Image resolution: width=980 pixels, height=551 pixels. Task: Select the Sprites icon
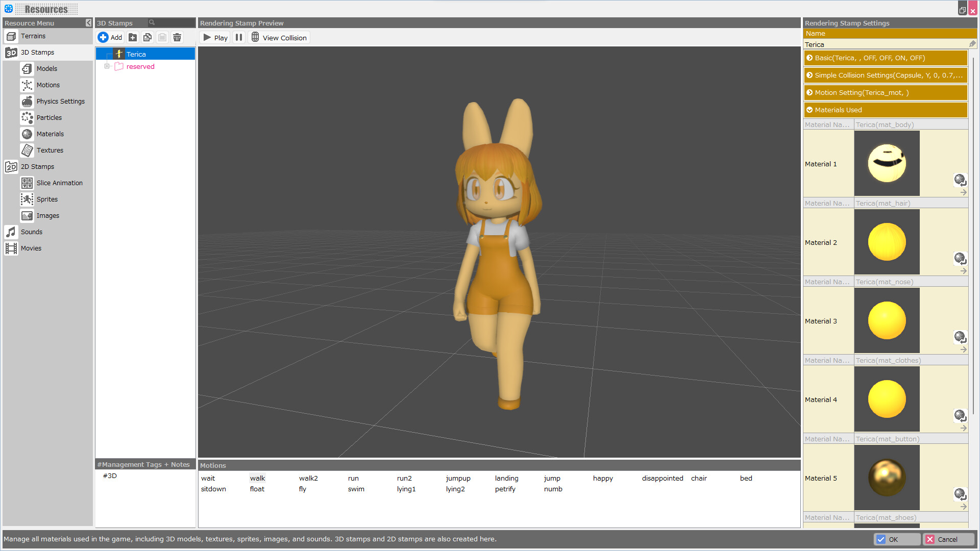click(x=27, y=199)
